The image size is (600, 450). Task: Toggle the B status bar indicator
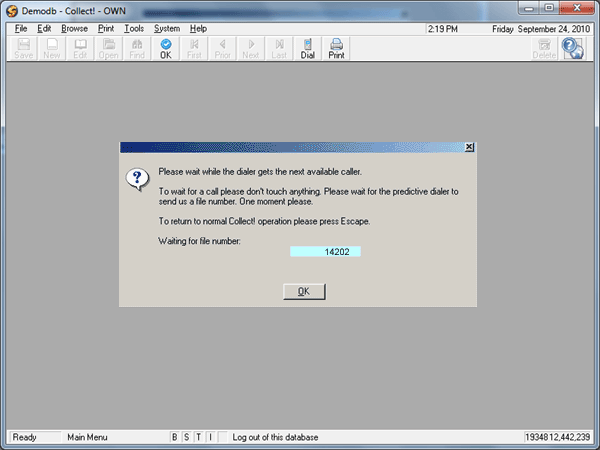tap(174, 437)
